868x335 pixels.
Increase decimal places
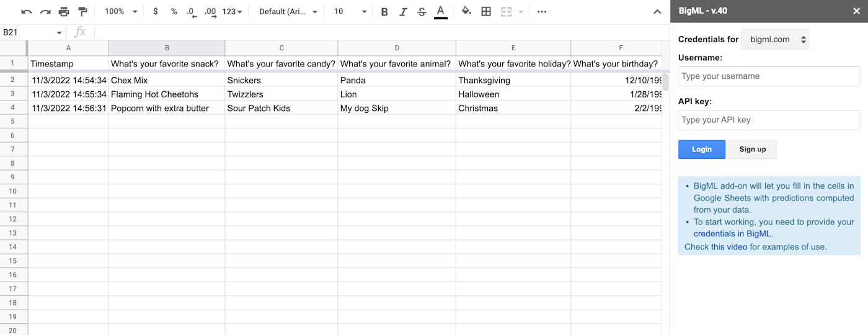pyautogui.click(x=210, y=12)
